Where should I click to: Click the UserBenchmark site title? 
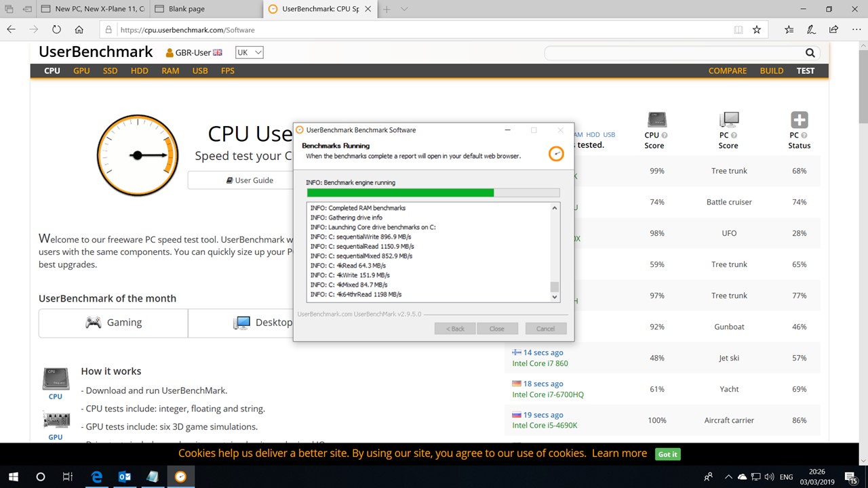(x=96, y=52)
